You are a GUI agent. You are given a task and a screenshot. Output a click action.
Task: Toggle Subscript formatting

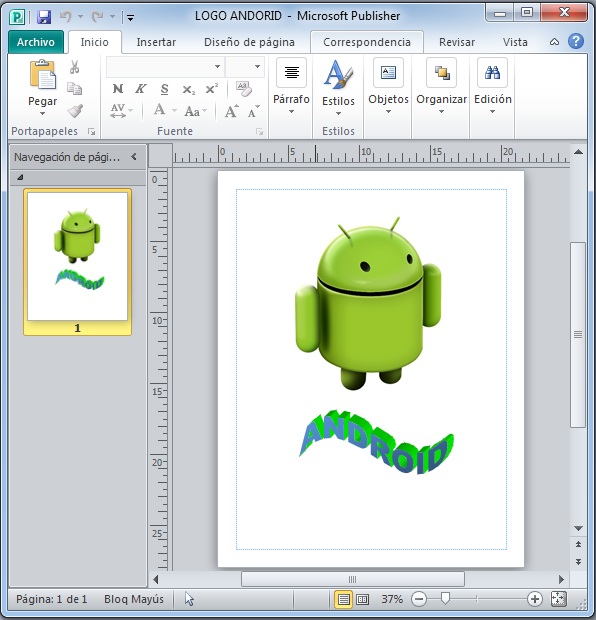188,89
